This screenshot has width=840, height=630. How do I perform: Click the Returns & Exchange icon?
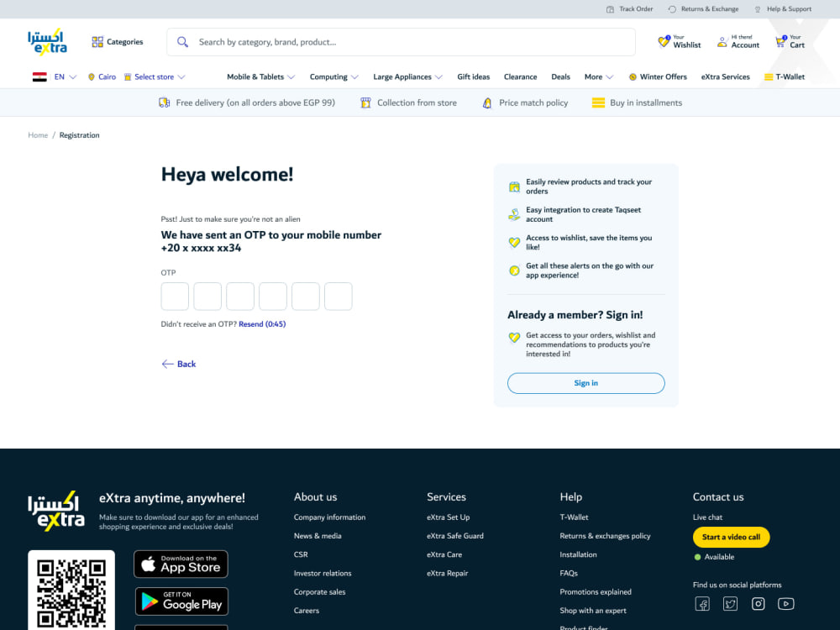[672, 9]
